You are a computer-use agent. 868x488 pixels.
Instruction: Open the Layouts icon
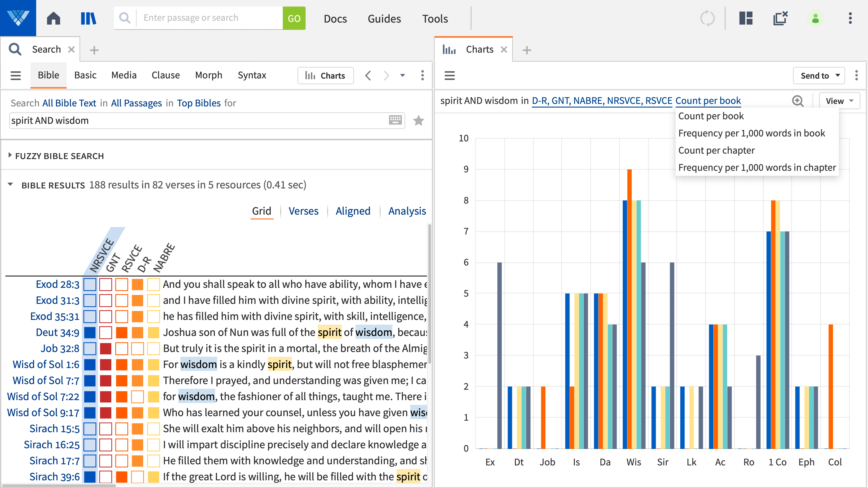tap(746, 18)
